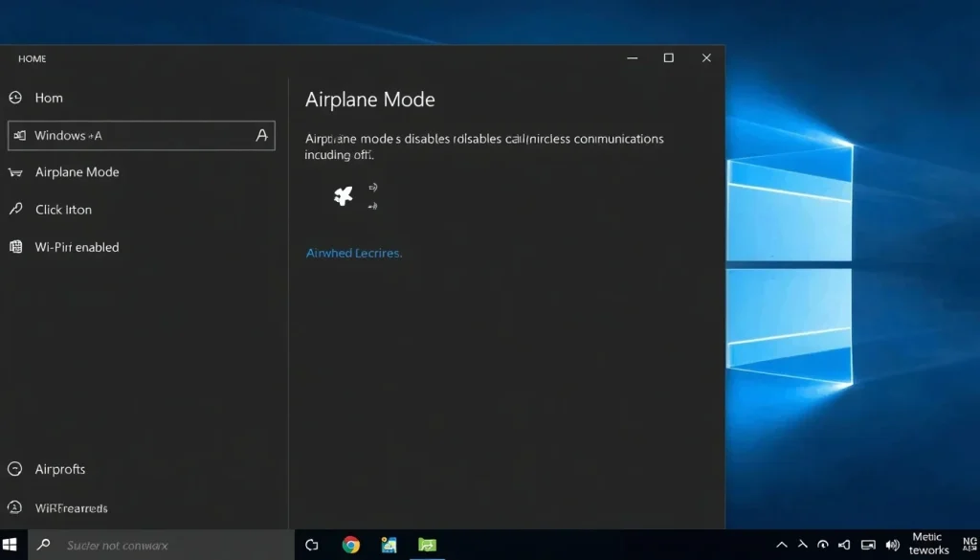
Task: Minimize the settings window
Action: click(x=633, y=57)
